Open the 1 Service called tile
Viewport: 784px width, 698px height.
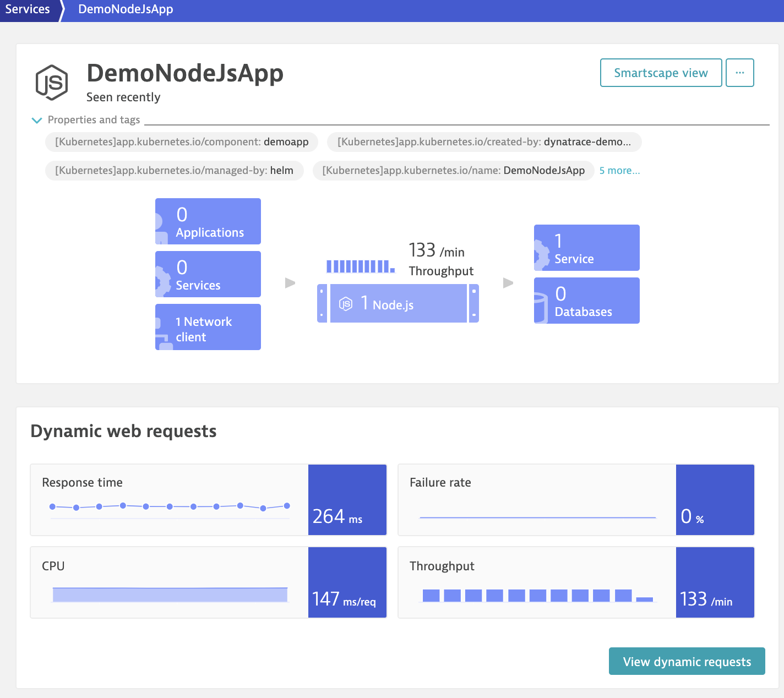coord(587,248)
